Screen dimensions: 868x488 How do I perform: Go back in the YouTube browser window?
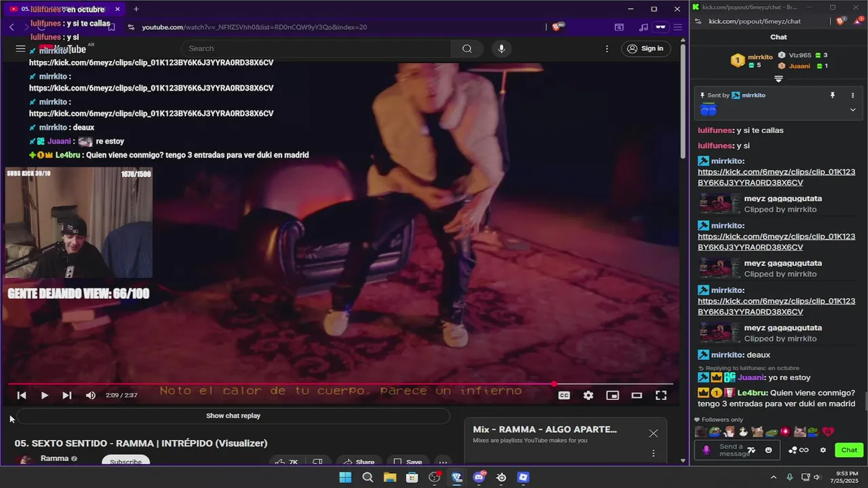12,27
